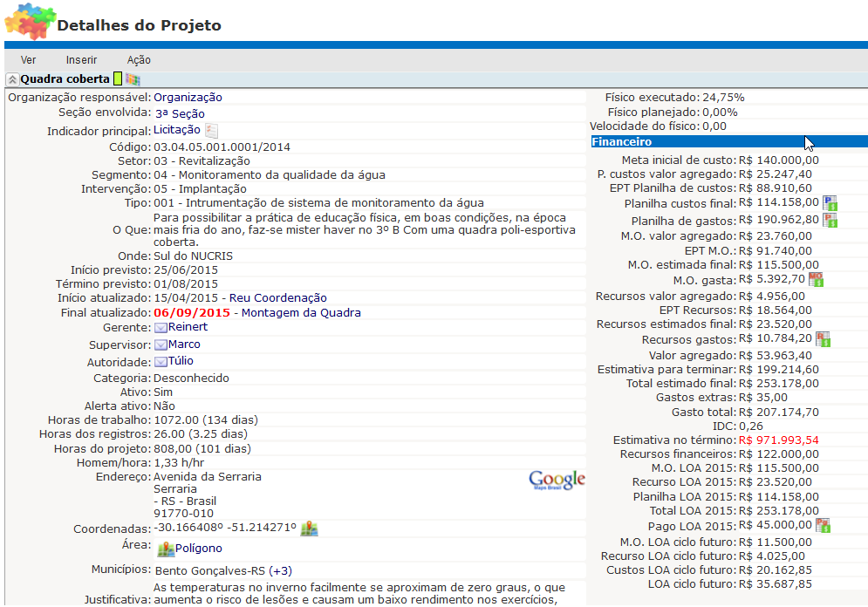This screenshot has width=868, height=607.
Task: Open the Pago LOA 2015 detail icon
Action: tap(823, 525)
